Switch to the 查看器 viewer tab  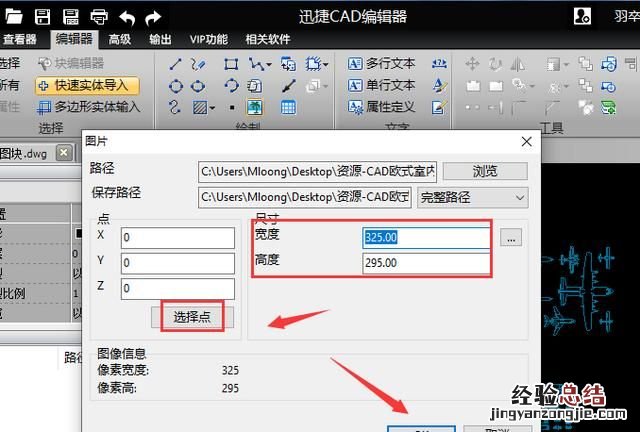pos(20,39)
